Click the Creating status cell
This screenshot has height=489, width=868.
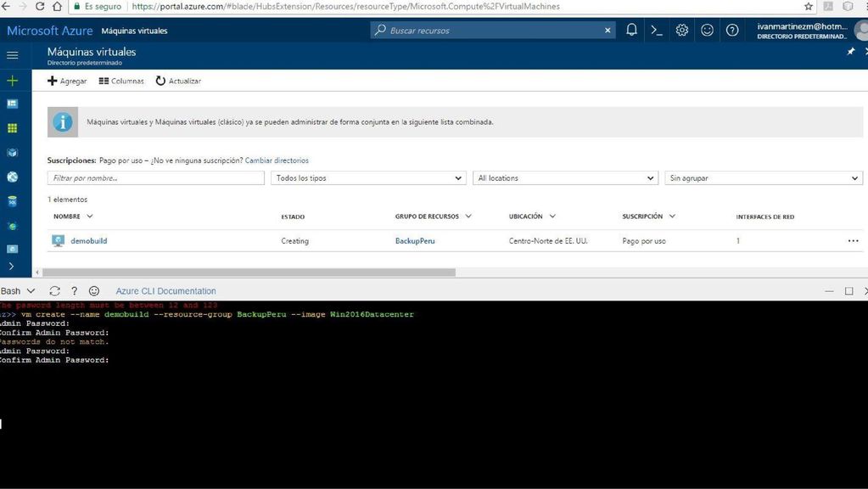point(294,241)
